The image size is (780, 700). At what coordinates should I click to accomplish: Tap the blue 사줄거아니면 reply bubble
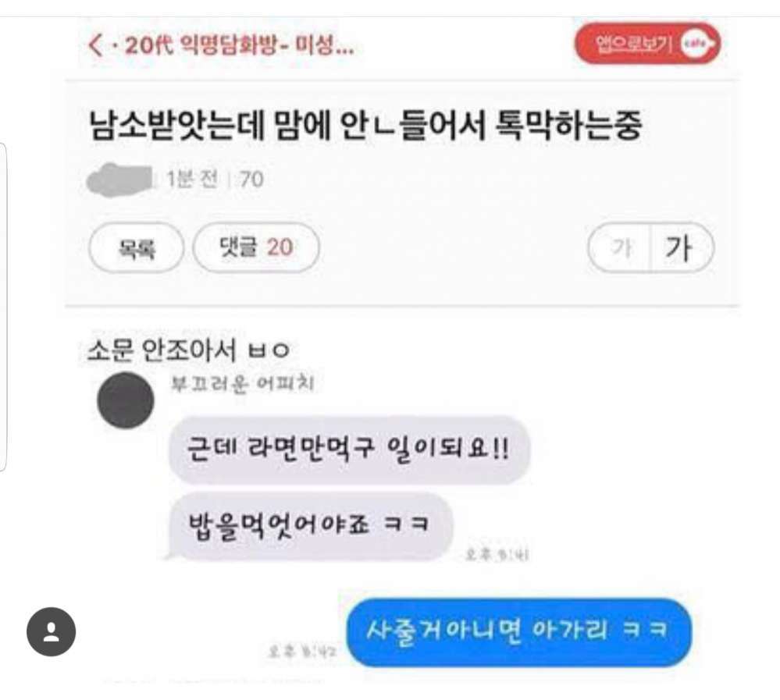click(x=519, y=631)
